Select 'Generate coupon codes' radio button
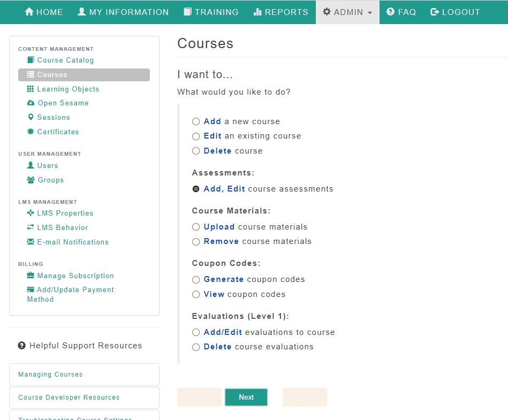 (x=196, y=279)
